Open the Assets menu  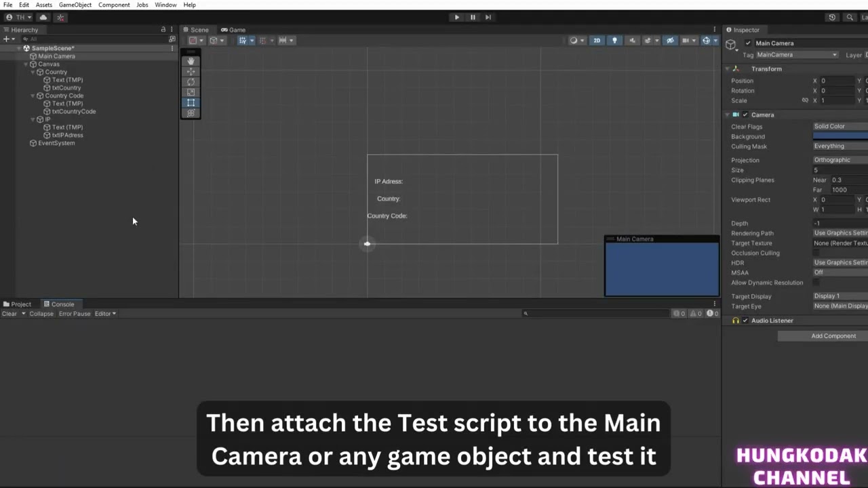44,5
